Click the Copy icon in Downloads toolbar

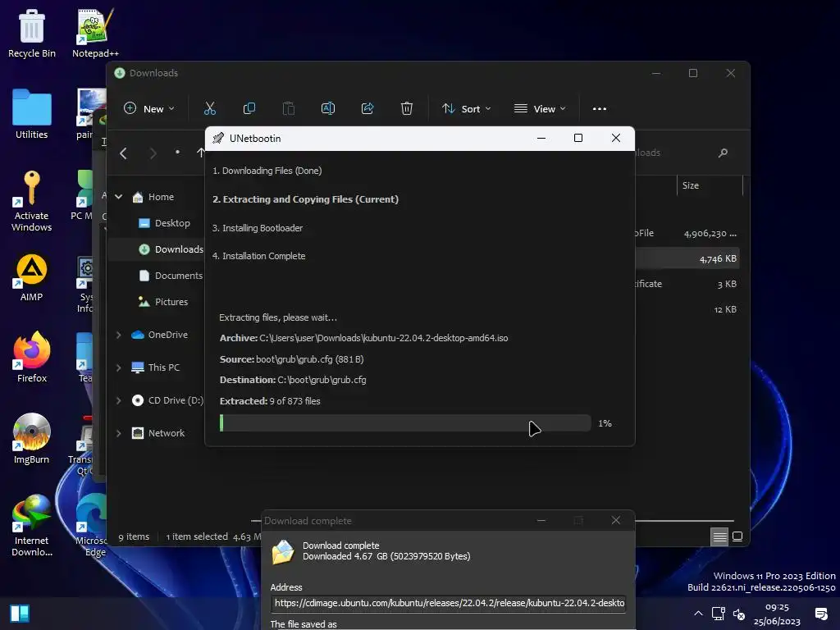[x=249, y=109]
